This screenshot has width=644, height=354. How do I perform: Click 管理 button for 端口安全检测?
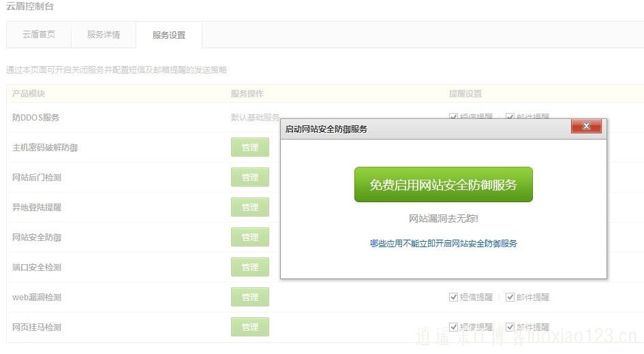(x=249, y=267)
